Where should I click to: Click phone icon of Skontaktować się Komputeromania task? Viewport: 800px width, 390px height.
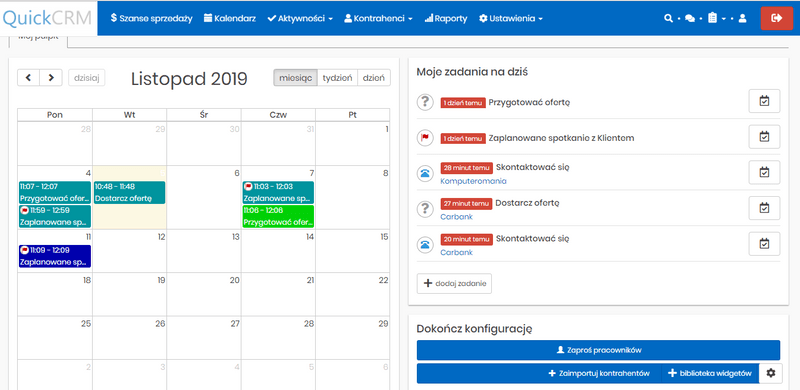pos(424,174)
